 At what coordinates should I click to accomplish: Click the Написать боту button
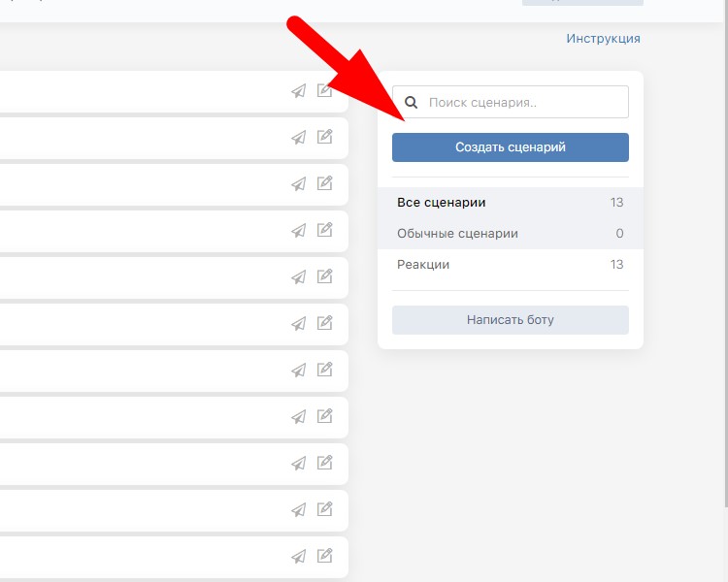(x=510, y=319)
